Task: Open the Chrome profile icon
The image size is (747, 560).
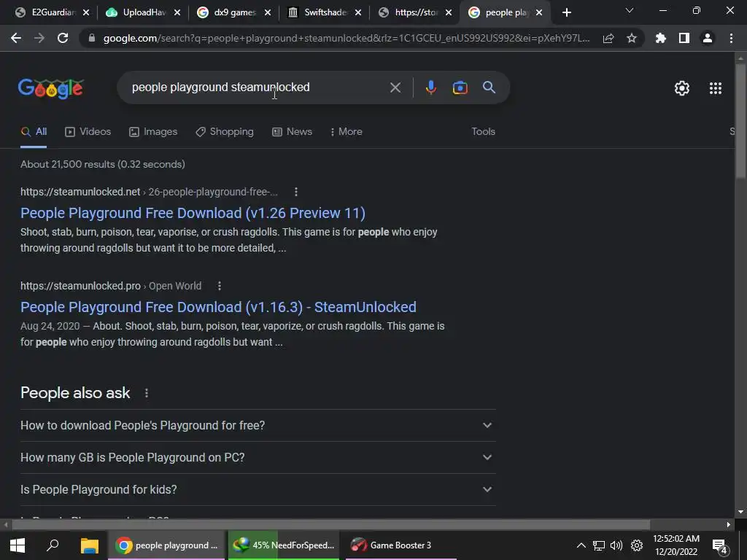Action: pyautogui.click(x=708, y=38)
